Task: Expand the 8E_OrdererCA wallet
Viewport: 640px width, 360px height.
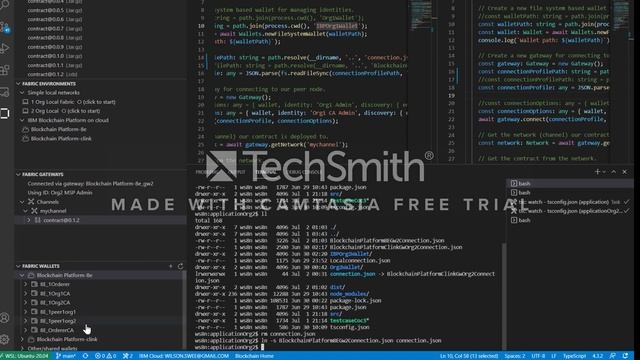Action: click(25, 330)
